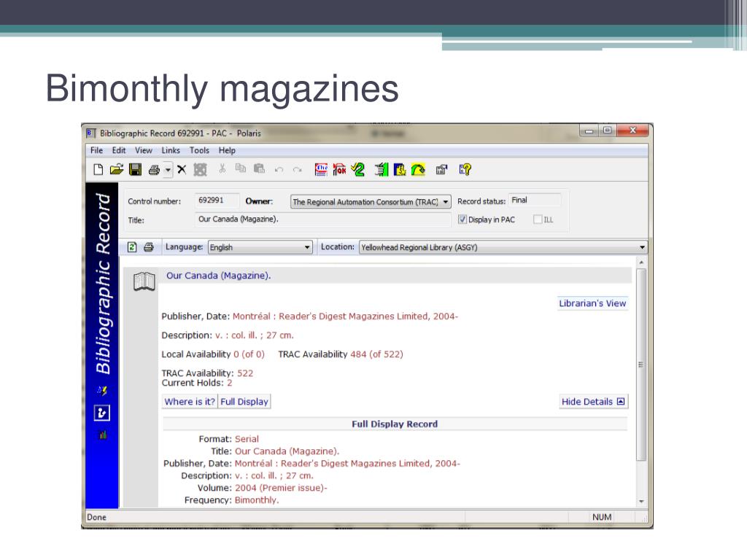The width and height of the screenshot is (747, 560).
Task: Cut using the scissors icon
Action: point(222,168)
